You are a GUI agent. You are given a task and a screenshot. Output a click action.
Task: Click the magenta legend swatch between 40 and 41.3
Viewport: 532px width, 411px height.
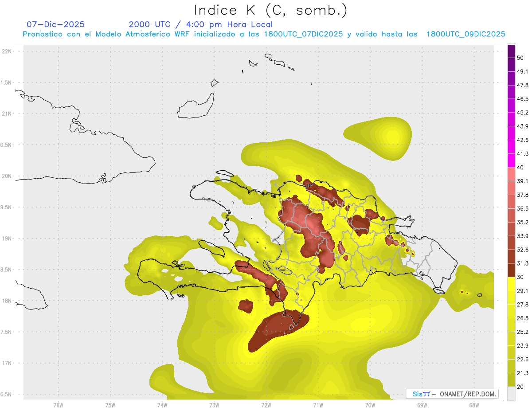click(511, 160)
